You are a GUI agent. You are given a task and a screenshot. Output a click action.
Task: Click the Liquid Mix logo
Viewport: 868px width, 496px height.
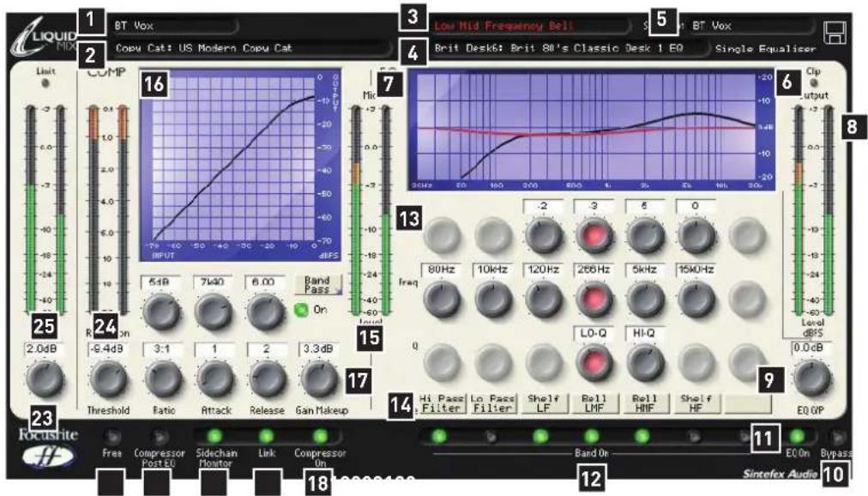click(43, 38)
